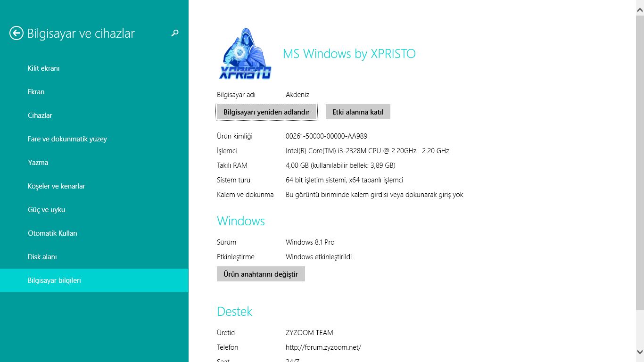Click the Windows etkinleştirildi status text
644x362 pixels.
point(319,257)
